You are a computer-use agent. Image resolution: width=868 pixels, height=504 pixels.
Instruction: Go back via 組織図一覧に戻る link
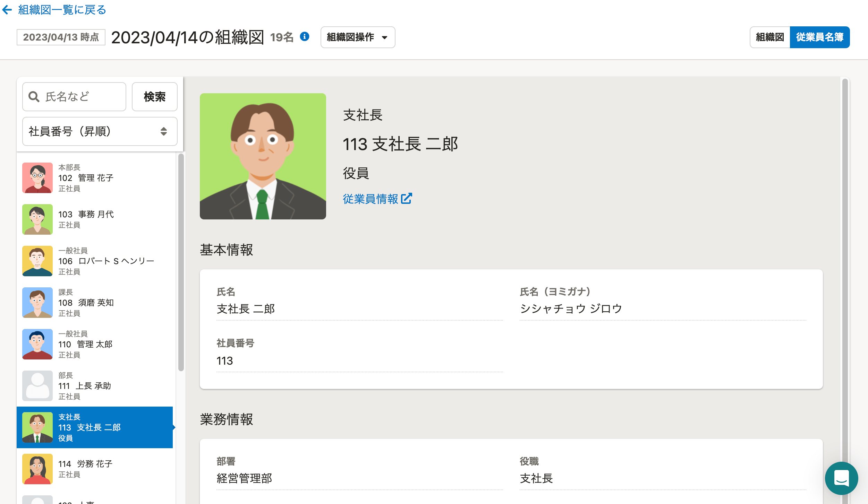coord(62,10)
